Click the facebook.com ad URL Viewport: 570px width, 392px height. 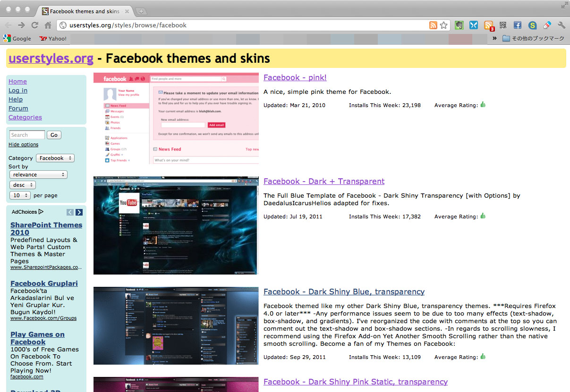coord(27,376)
